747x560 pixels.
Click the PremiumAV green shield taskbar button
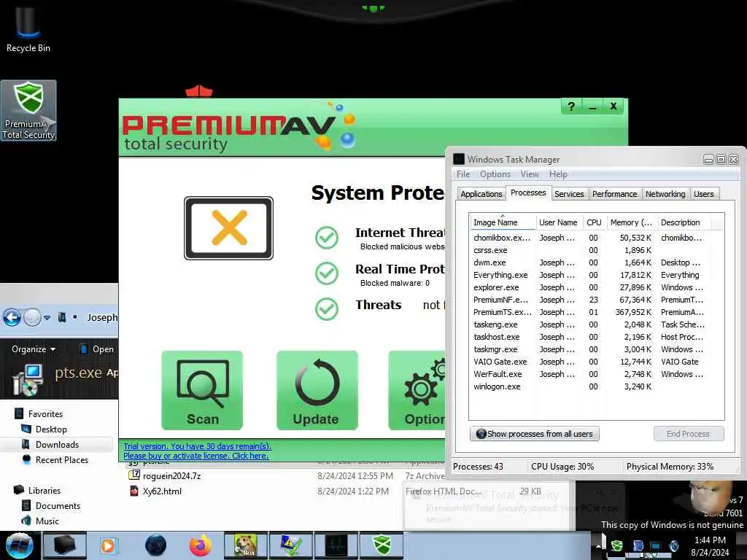tap(381, 545)
